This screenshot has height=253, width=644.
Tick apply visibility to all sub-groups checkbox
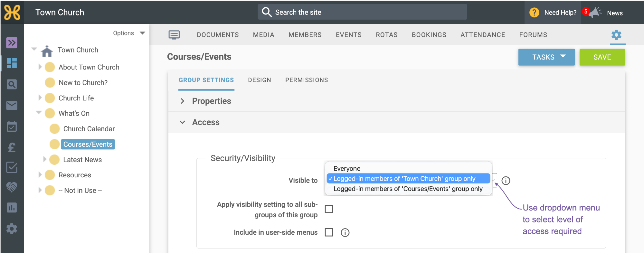click(x=329, y=209)
